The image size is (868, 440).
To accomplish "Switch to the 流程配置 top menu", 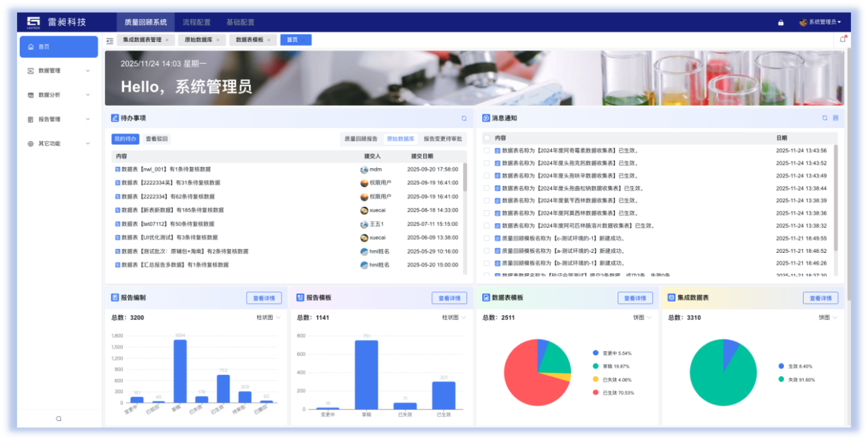I will pos(196,22).
